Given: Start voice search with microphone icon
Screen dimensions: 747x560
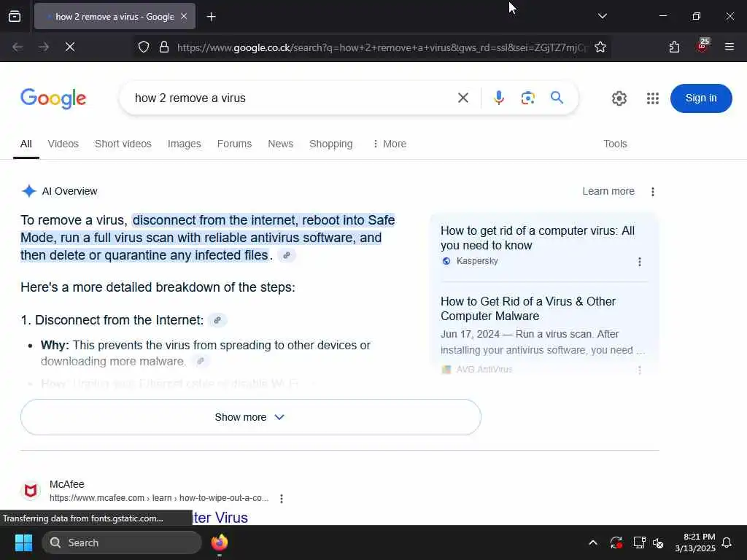Looking at the screenshot, I should (499, 98).
